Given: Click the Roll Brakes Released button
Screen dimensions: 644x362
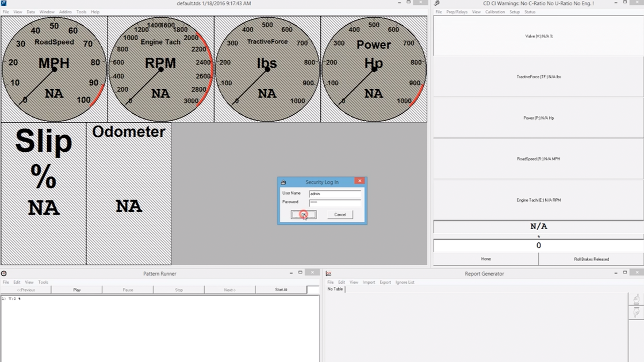Looking at the screenshot, I should pos(591,259).
